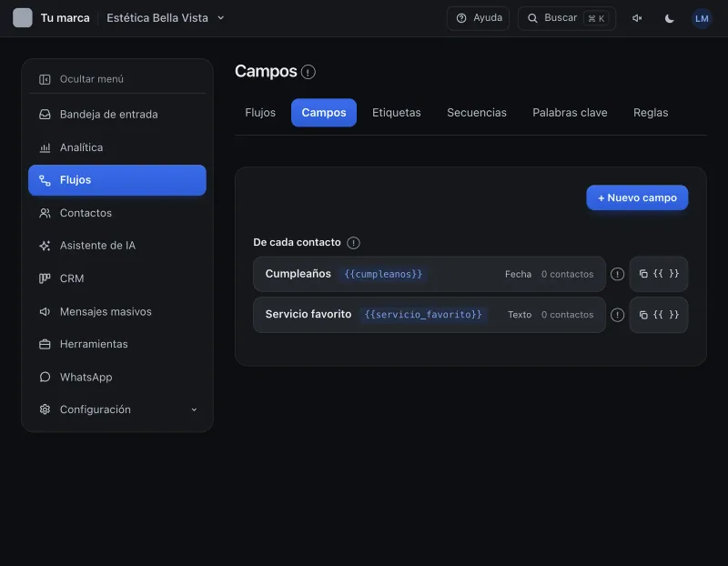
Task: Click info icon next to De cada contacto
Action: 353,243
